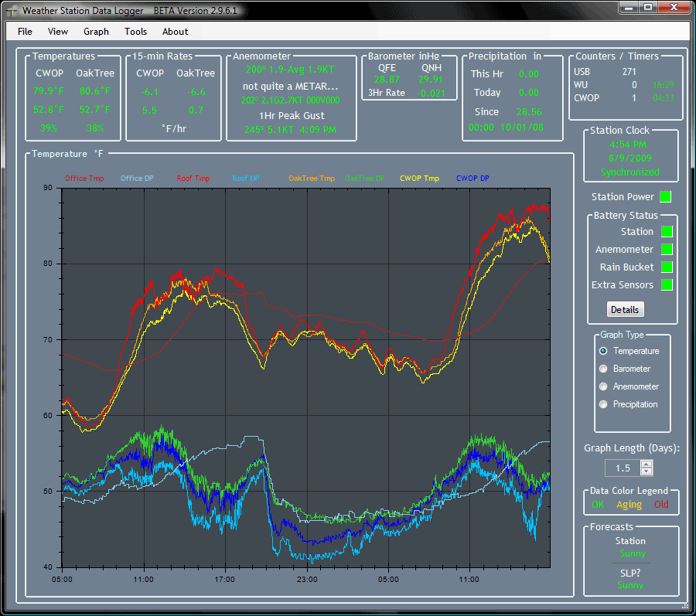Click the precipitation Since value 28.56
The height and width of the screenshot is (616, 696).
pos(529,112)
